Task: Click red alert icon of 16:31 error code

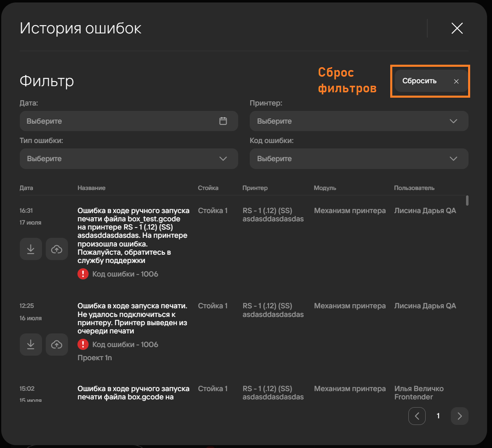Action: [83, 274]
